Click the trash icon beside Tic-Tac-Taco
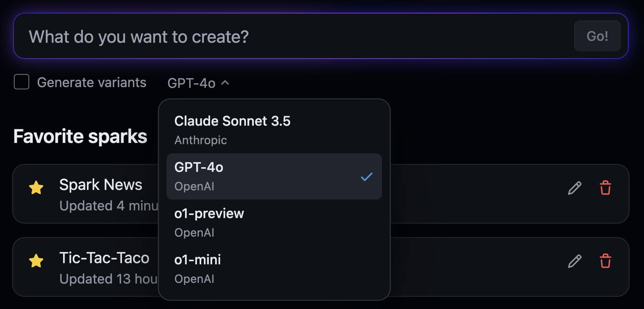Image resolution: width=644 pixels, height=309 pixels. tap(605, 261)
